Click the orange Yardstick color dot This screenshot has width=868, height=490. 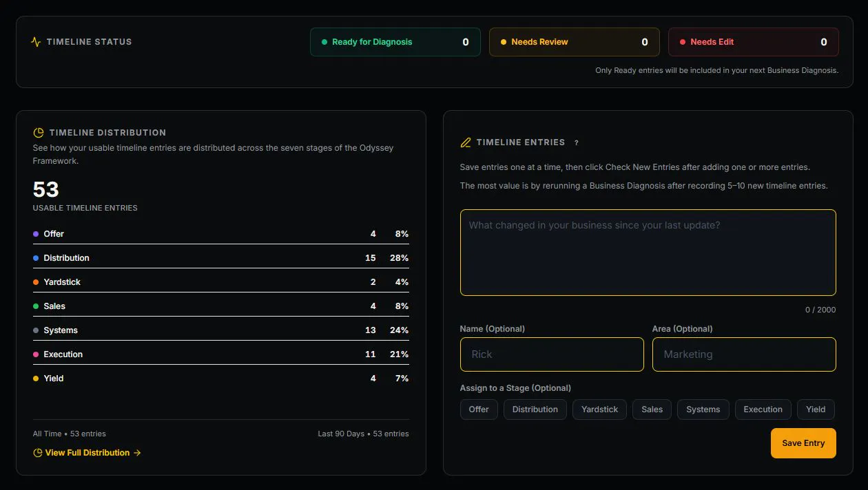[x=36, y=282]
